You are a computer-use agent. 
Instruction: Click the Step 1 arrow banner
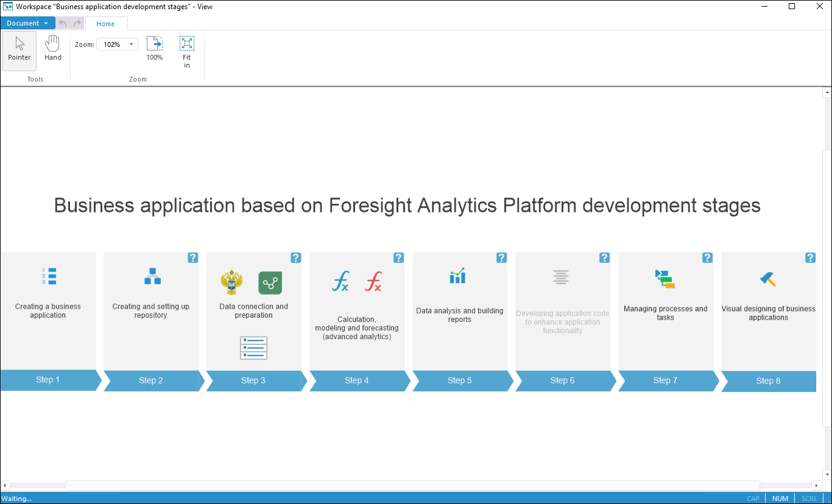(49, 380)
